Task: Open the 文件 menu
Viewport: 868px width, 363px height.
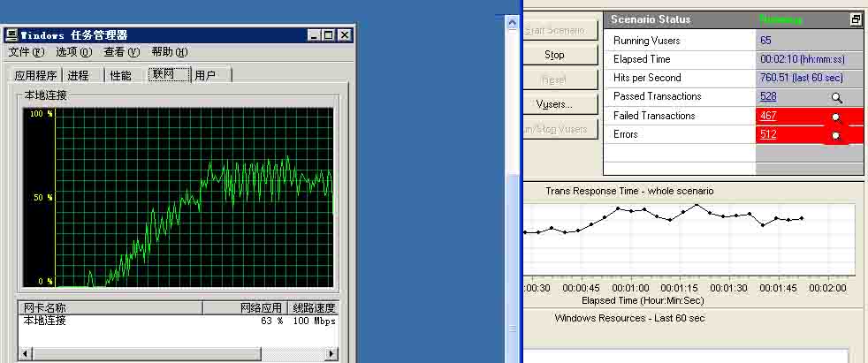Action: [x=26, y=52]
